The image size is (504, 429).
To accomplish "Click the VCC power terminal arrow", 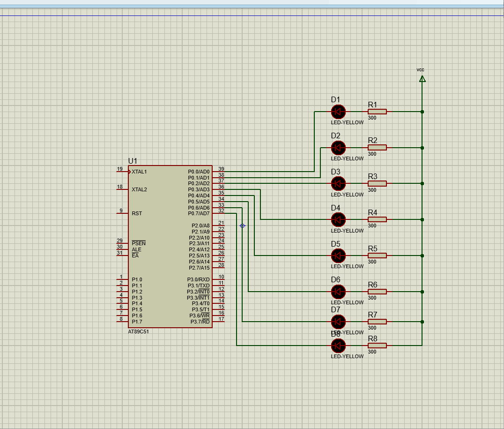I will (422, 79).
